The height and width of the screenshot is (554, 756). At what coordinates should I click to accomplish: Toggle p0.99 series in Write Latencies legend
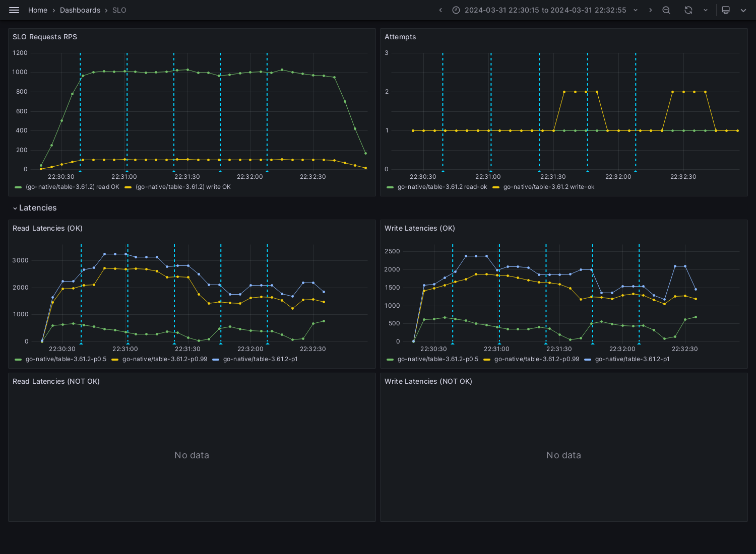pyautogui.click(x=537, y=359)
